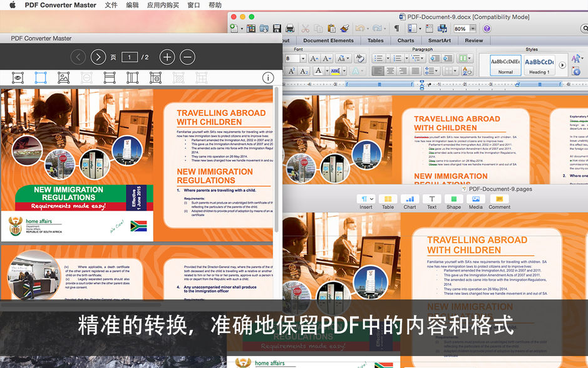The image size is (588, 368).
Task: Insert a Table from the Pages toolbar
Action: pos(388,199)
